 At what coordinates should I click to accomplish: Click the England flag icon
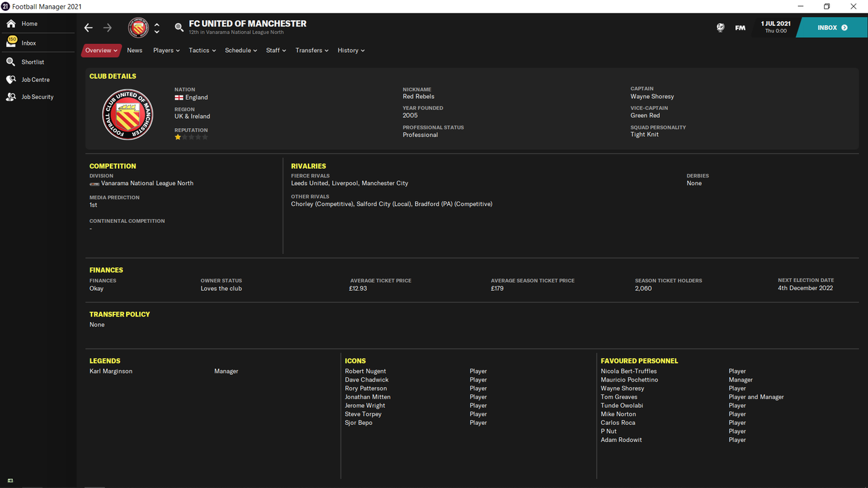[x=179, y=98]
